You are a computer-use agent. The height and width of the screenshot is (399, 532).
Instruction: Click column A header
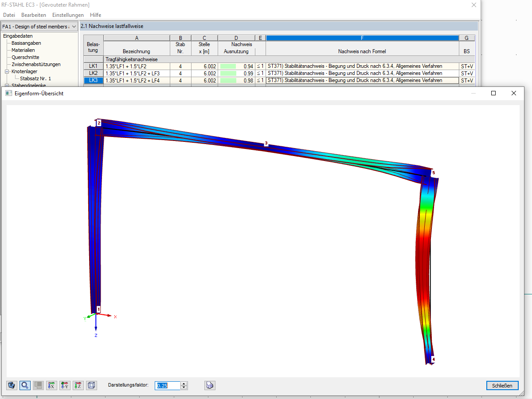point(137,38)
